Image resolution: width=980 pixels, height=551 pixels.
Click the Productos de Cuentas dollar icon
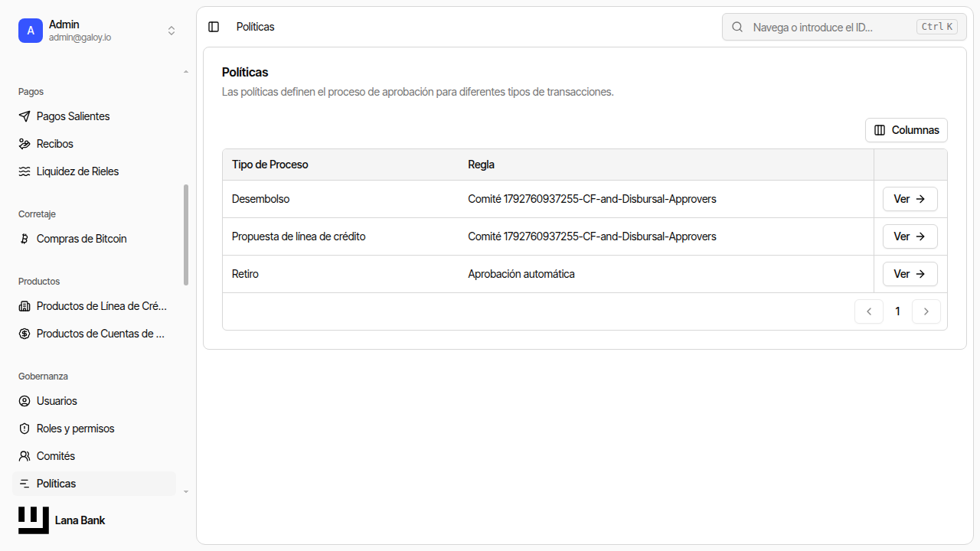[24, 334]
